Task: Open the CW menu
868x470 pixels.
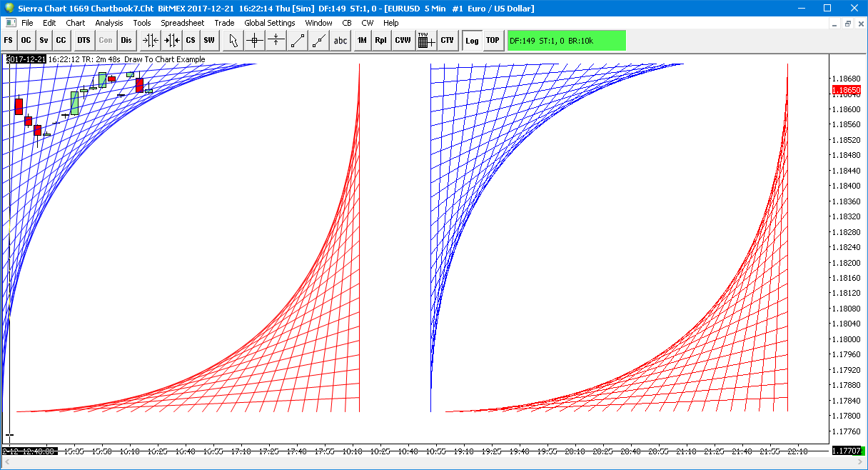Action: tap(368, 23)
